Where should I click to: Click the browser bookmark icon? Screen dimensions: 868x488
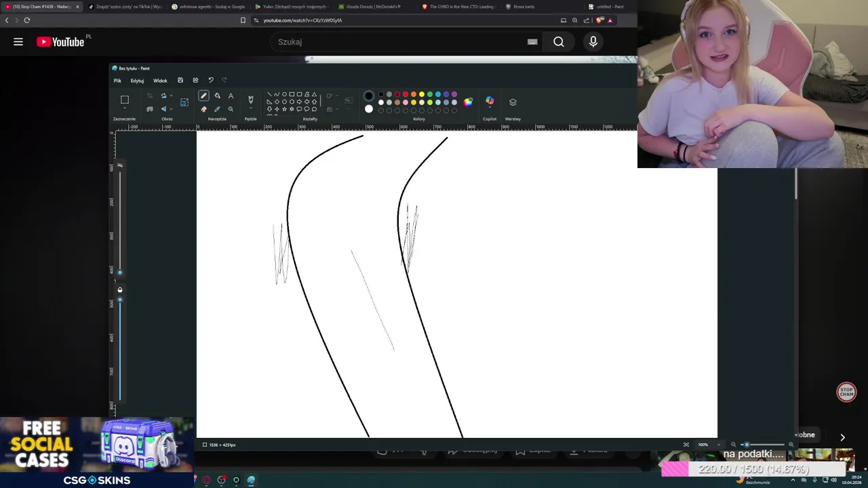click(243, 20)
